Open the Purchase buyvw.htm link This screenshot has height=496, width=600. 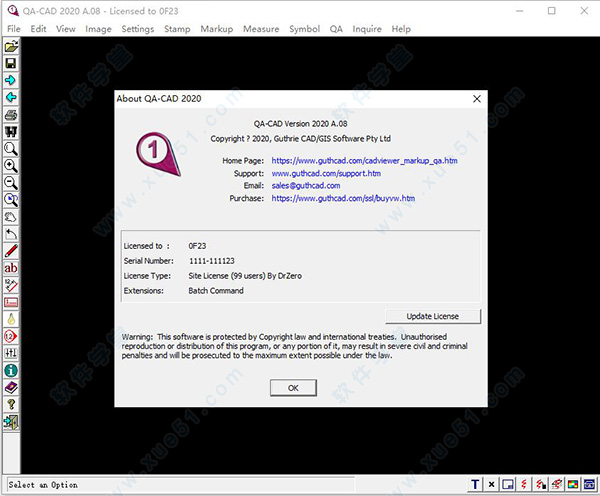(343, 198)
